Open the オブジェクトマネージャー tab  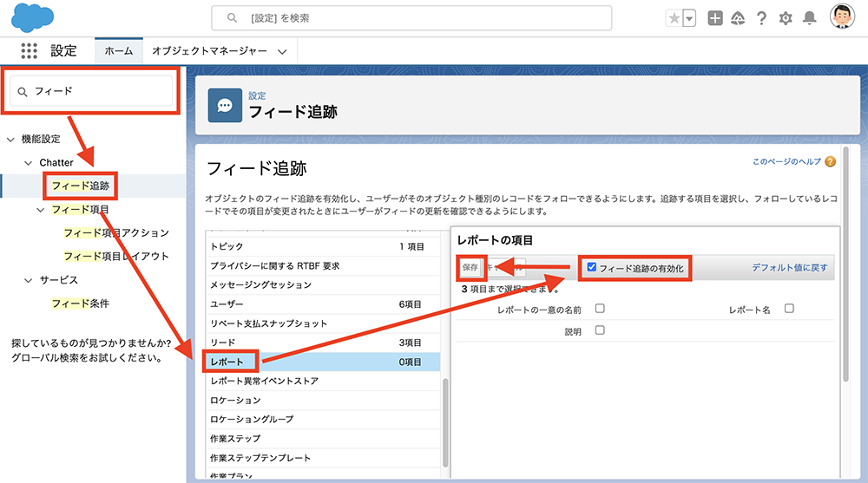point(209,51)
